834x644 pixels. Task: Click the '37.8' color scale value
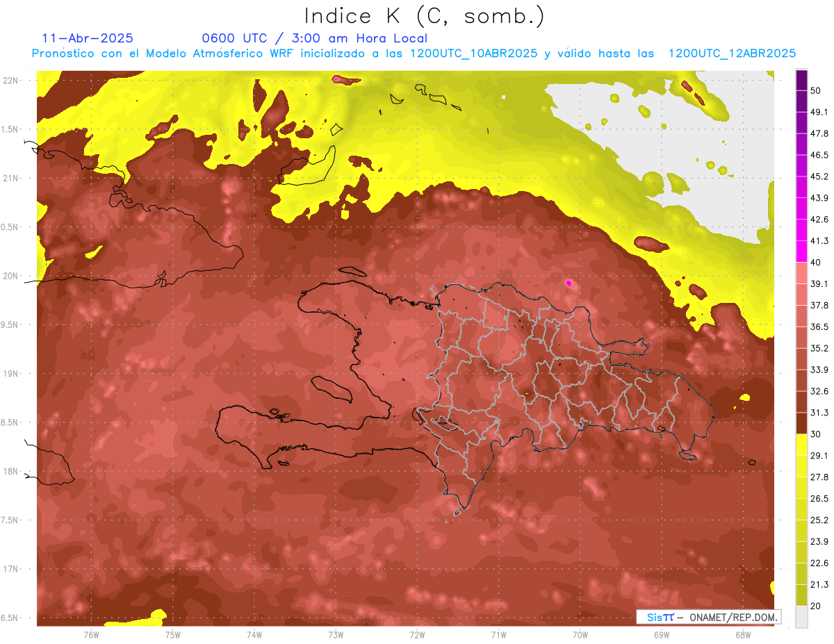(819, 305)
